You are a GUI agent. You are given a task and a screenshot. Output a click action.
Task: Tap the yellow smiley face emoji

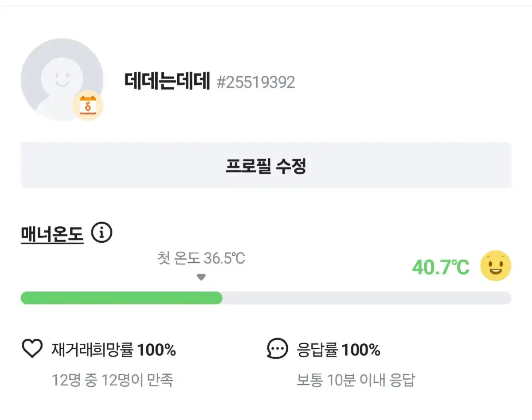tap(496, 266)
